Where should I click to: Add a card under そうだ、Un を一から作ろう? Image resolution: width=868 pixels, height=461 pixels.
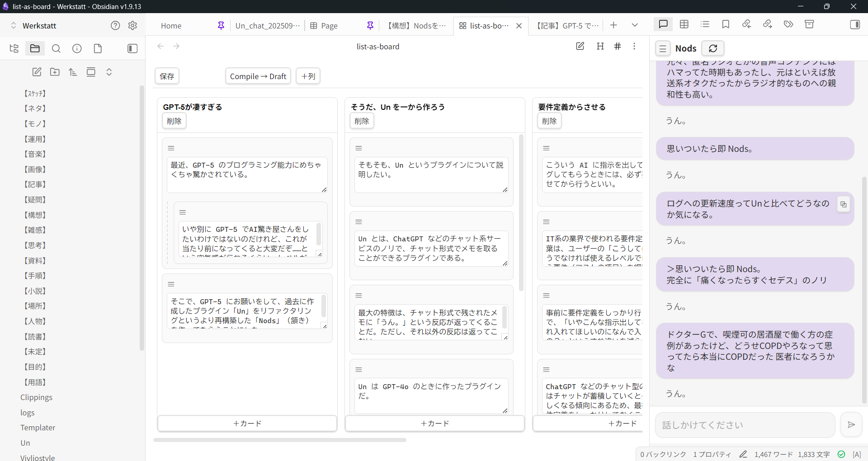435,423
